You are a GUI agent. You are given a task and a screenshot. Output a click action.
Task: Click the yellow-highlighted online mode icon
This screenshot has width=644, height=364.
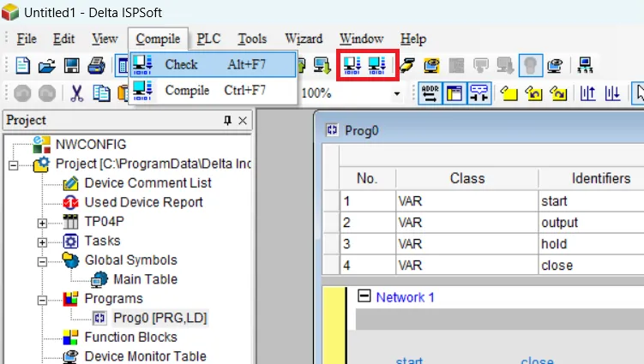coord(431,65)
